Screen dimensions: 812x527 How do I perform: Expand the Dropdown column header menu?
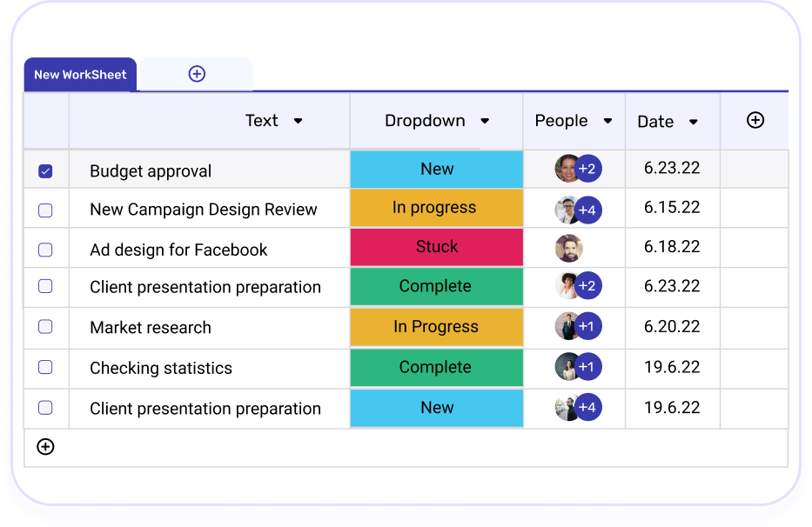(x=485, y=121)
